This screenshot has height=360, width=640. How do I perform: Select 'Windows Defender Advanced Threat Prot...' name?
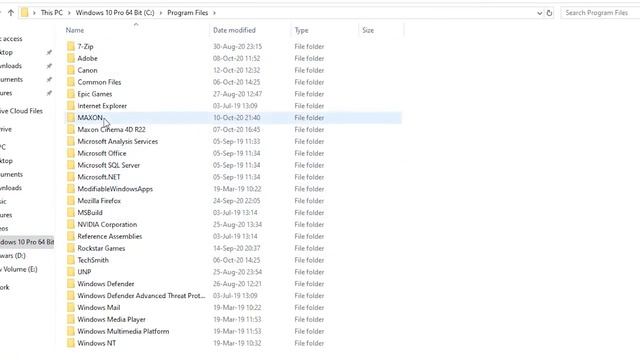pos(141,296)
